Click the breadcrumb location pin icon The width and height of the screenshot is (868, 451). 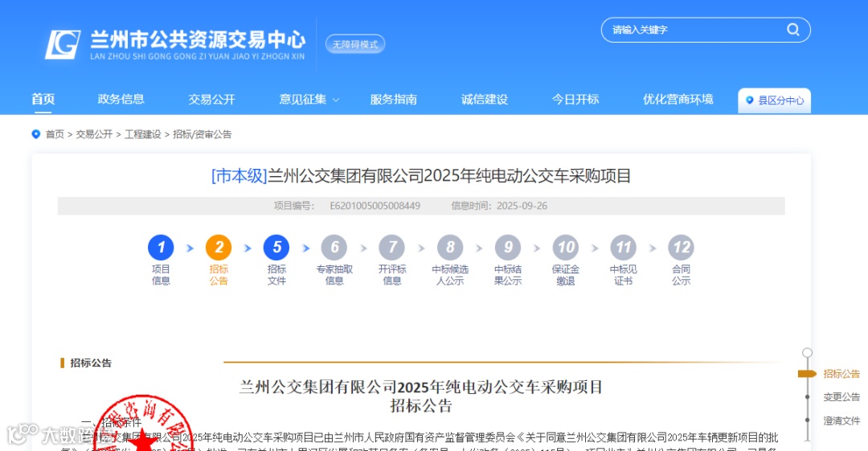coord(36,134)
